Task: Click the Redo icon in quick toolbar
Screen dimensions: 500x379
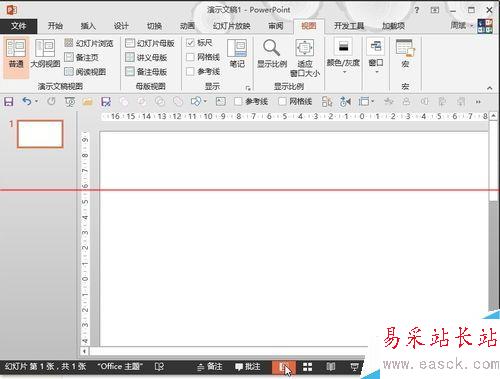Action: (x=51, y=101)
